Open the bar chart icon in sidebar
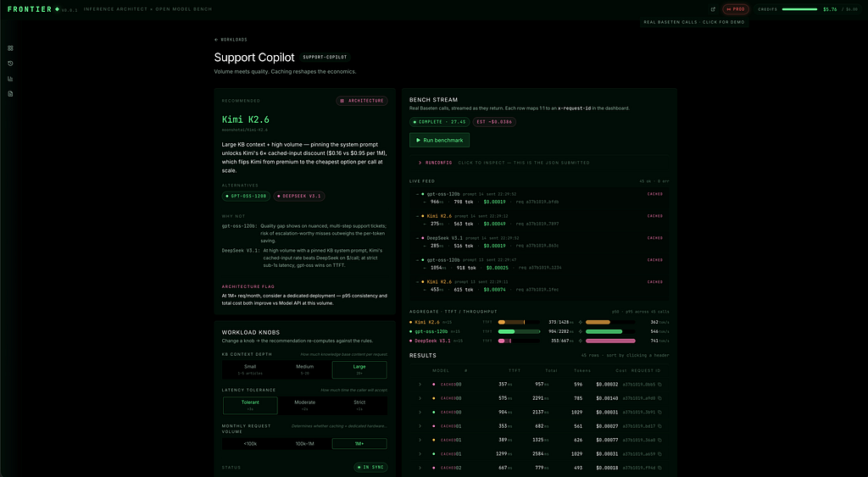 pos(10,79)
